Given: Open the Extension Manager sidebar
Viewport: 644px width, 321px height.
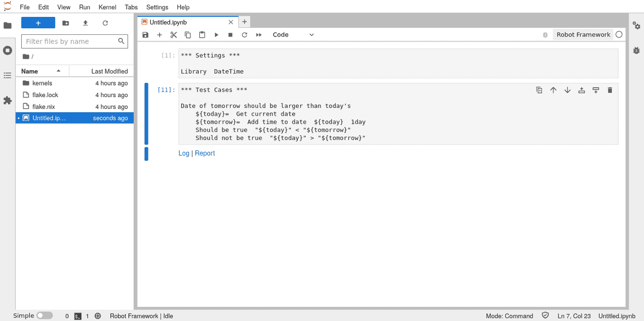Looking at the screenshot, I should (x=8, y=100).
